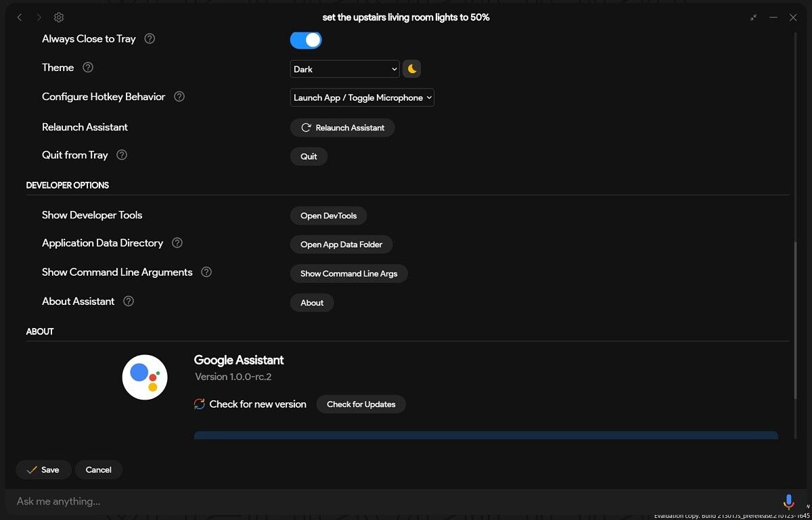This screenshot has width=812, height=520.
Task: Cancel the settings changes
Action: coord(98,469)
